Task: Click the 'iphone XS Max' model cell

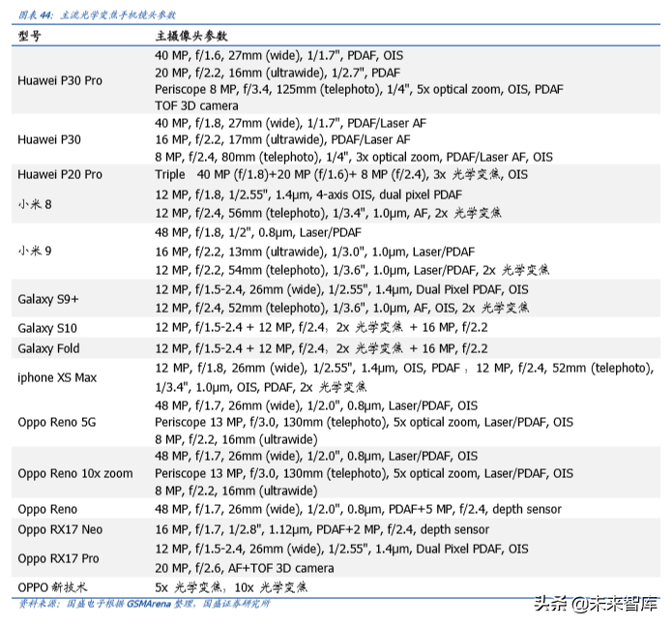Action: tap(57, 377)
